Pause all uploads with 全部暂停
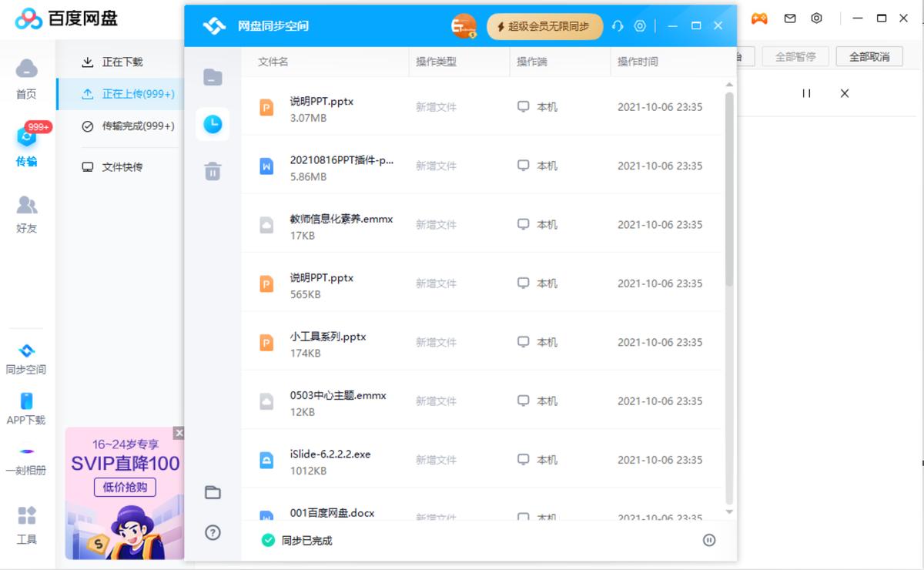The width and height of the screenshot is (924, 570). click(795, 56)
